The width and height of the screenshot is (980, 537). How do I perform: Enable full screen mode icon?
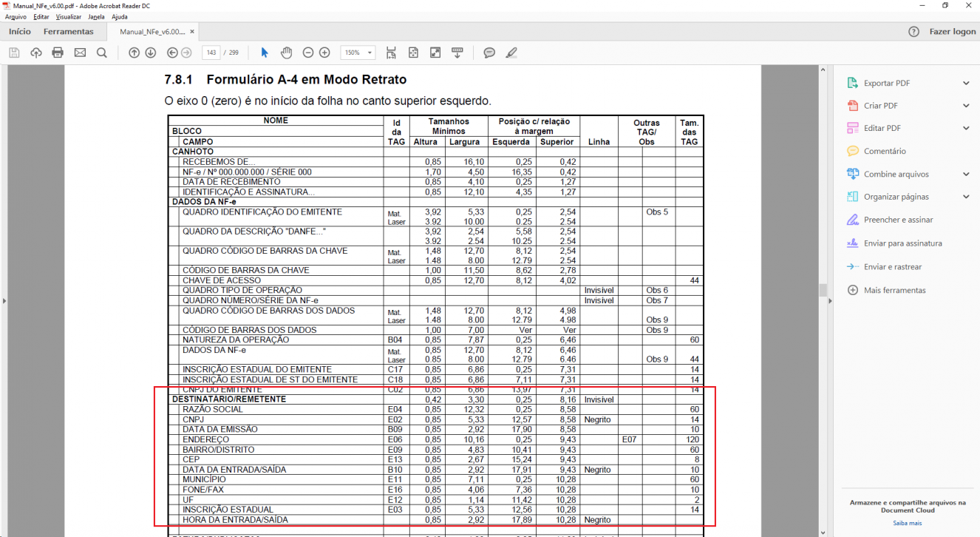pos(435,53)
